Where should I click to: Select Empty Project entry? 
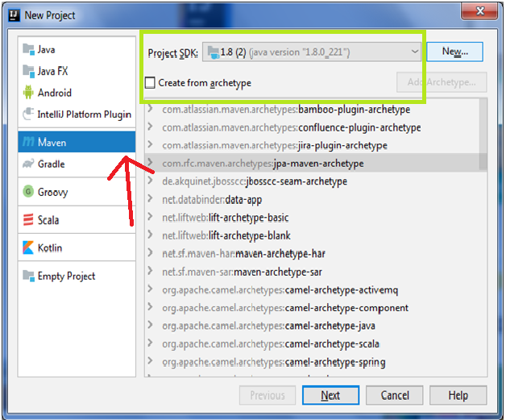pyautogui.click(x=77, y=276)
